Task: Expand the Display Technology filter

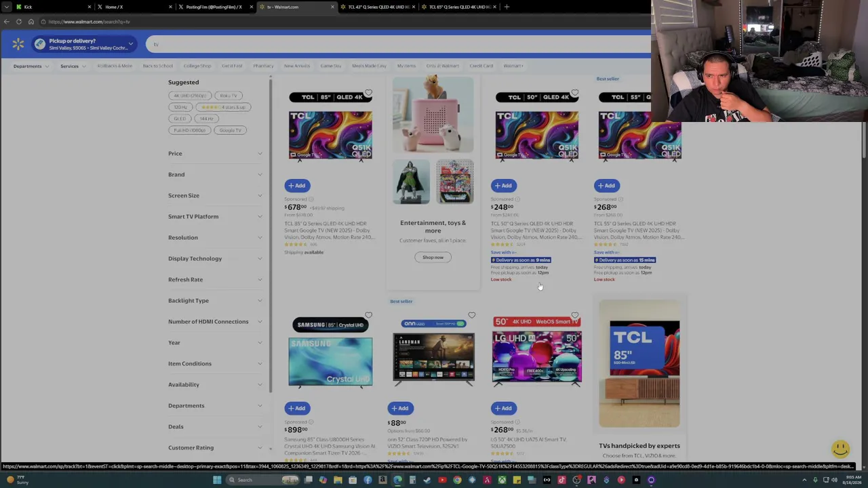Action: tap(215, 258)
